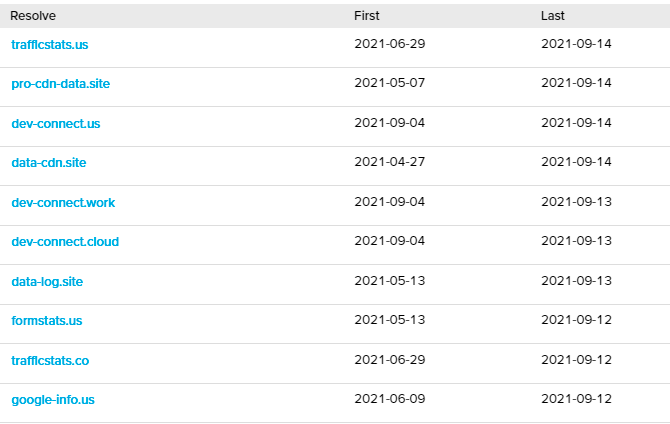The height and width of the screenshot is (424, 670).
Task: Open the dev-connect.work domain
Action: click(63, 202)
